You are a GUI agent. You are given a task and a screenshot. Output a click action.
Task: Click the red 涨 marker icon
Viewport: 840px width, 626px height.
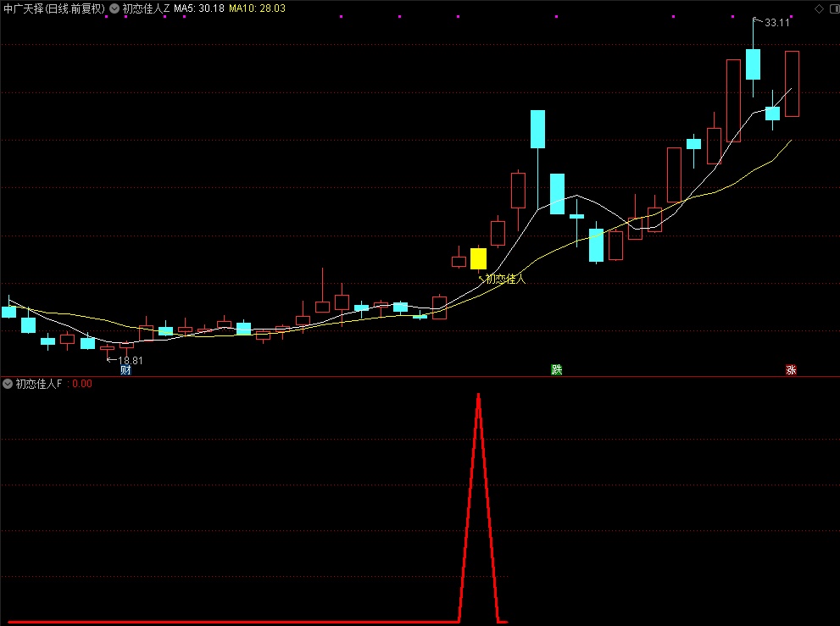tap(791, 369)
